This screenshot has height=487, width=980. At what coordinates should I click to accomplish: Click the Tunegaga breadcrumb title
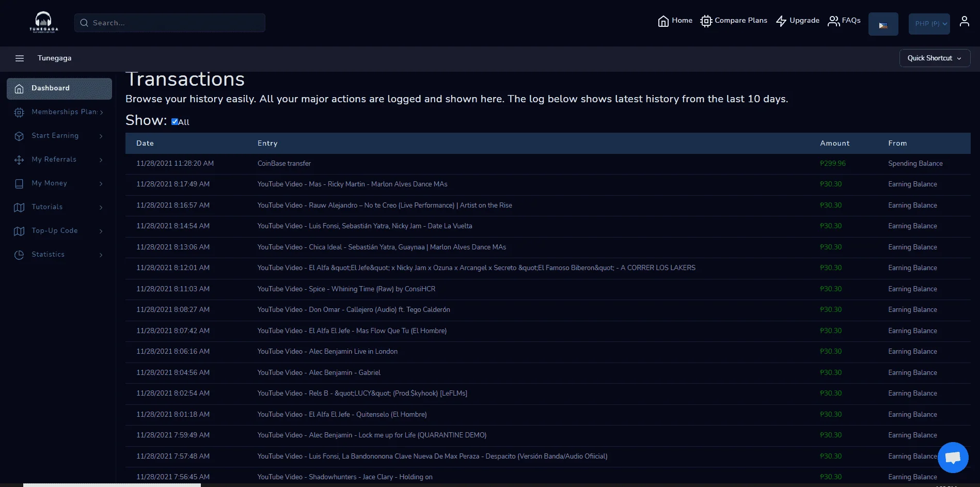point(54,58)
